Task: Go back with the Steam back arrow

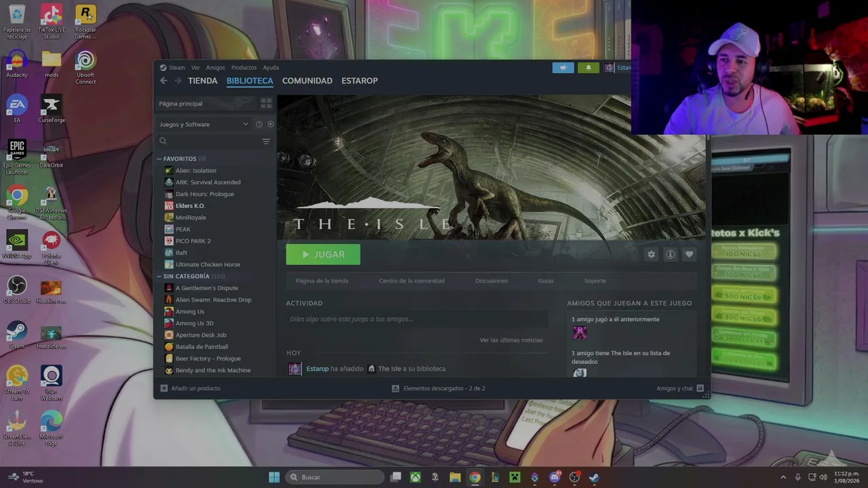Action: (x=163, y=81)
